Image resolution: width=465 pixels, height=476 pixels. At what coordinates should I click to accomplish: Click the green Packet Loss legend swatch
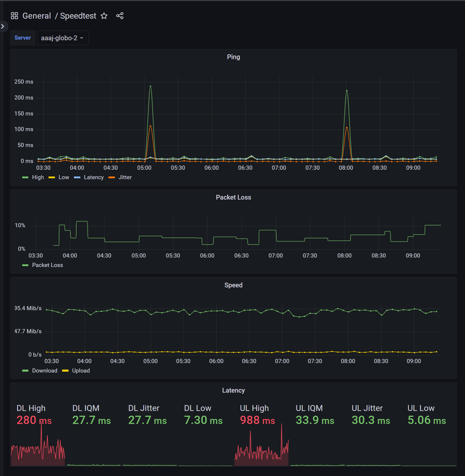click(x=25, y=265)
